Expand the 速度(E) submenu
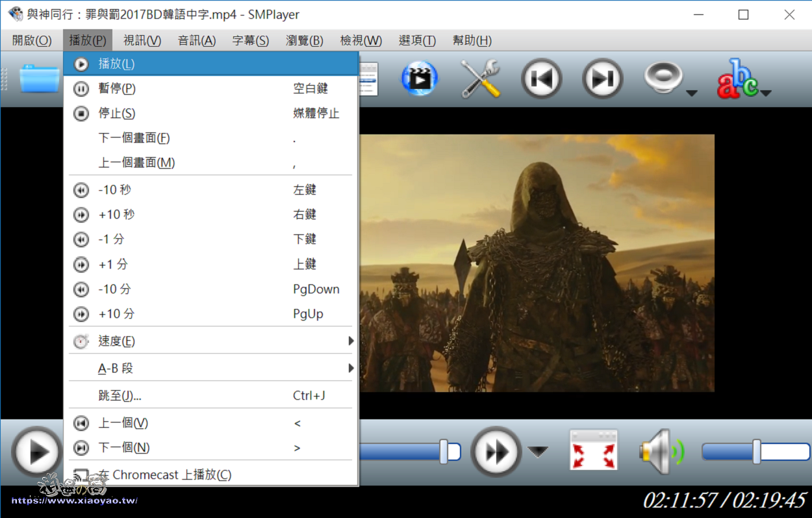This screenshot has height=518, width=812. [211, 341]
